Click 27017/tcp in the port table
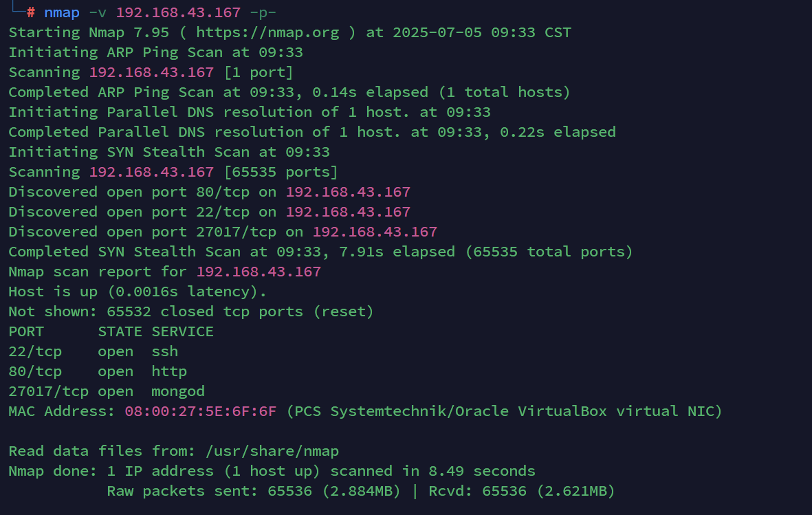The height and width of the screenshot is (515, 812). (48, 391)
